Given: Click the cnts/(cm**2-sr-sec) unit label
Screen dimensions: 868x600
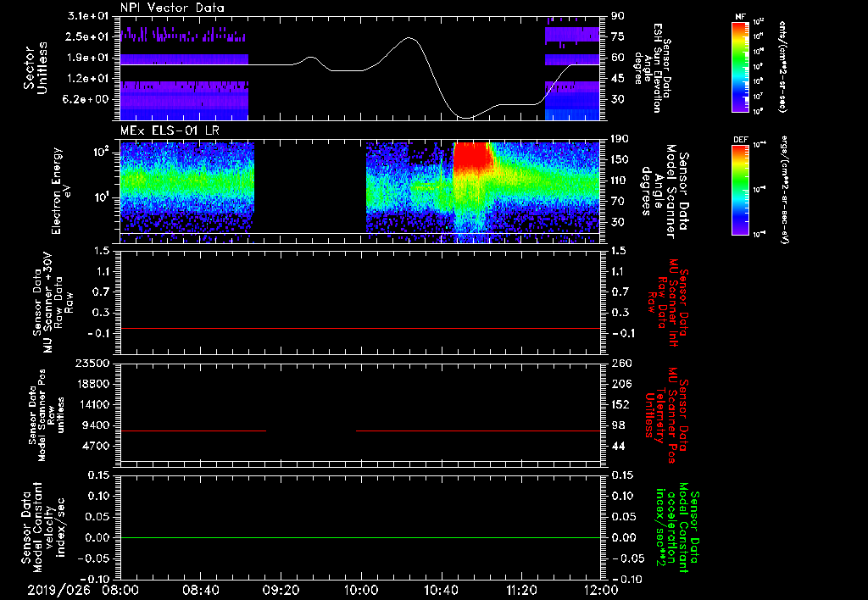Looking at the screenshot, I should pos(782,66).
